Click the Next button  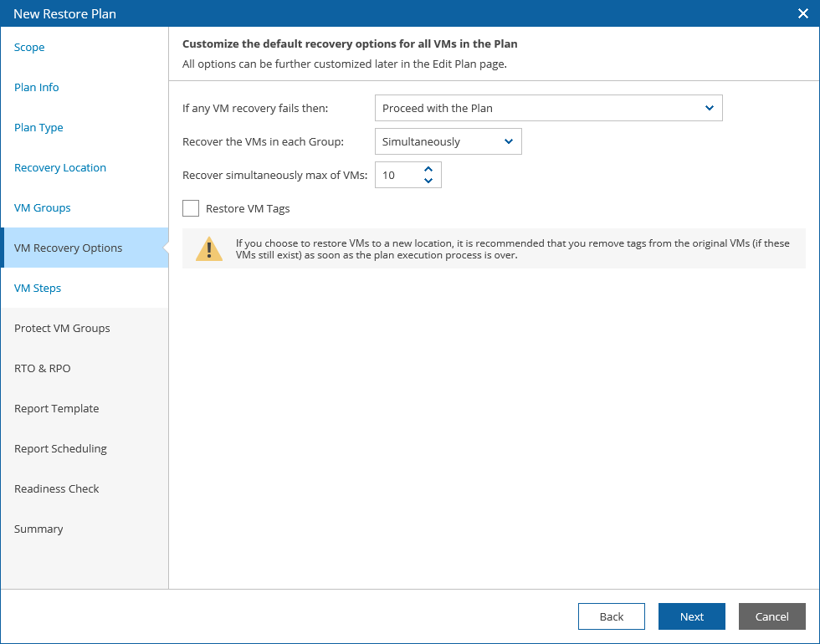[x=692, y=617]
